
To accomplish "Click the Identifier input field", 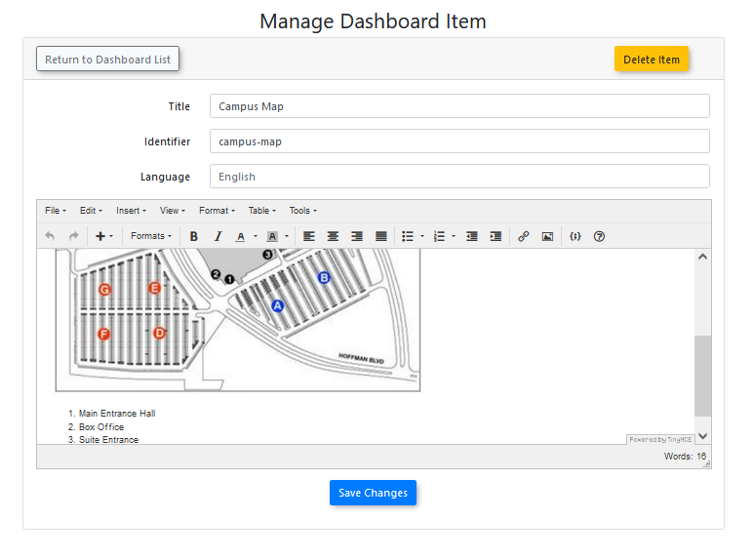I will 459,141.
